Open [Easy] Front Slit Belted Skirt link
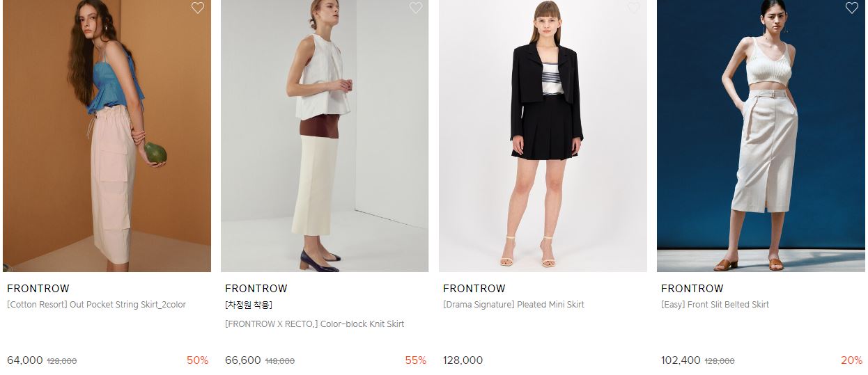The height and width of the screenshot is (375, 868). [x=715, y=305]
